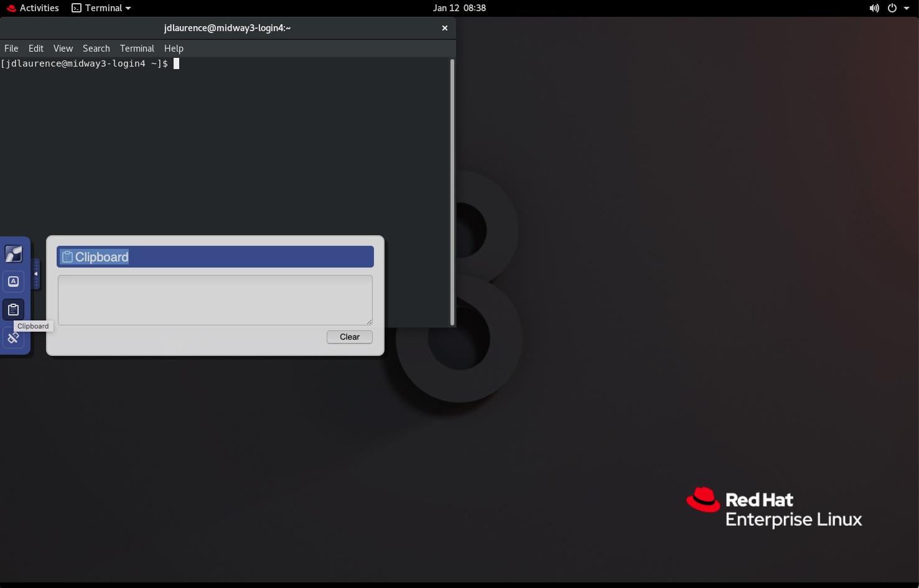Click the logo icon atop the sidebar

coord(13,254)
